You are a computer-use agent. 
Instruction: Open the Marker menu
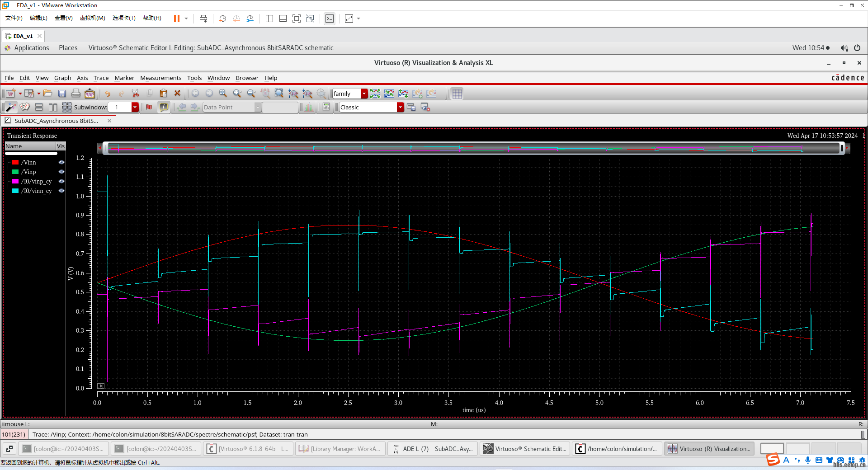(x=124, y=78)
